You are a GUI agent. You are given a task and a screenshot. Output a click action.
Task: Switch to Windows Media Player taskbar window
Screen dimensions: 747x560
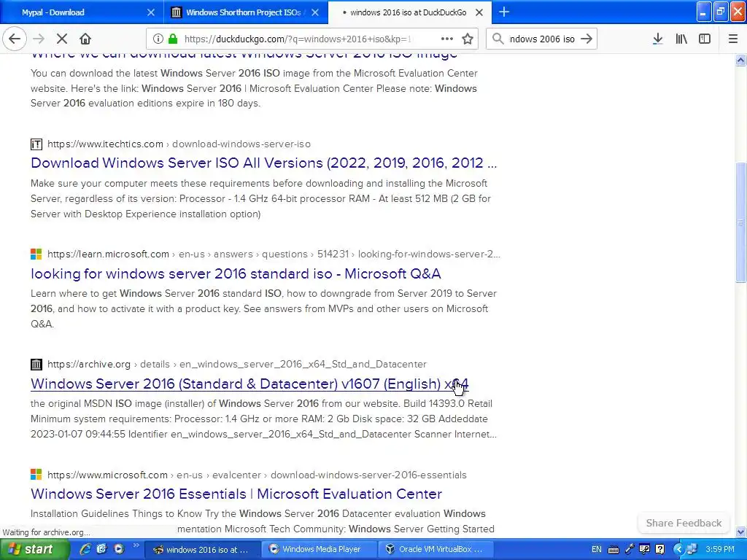pyautogui.click(x=318, y=550)
